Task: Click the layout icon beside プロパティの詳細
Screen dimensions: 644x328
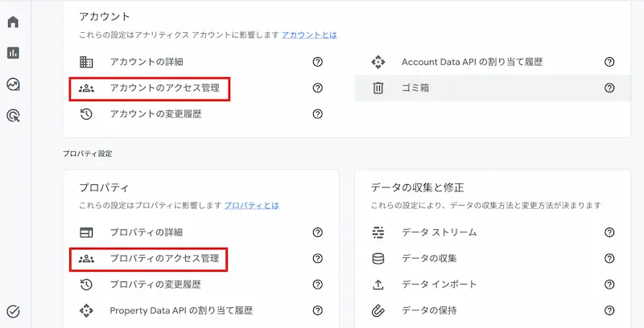Action: (86, 232)
